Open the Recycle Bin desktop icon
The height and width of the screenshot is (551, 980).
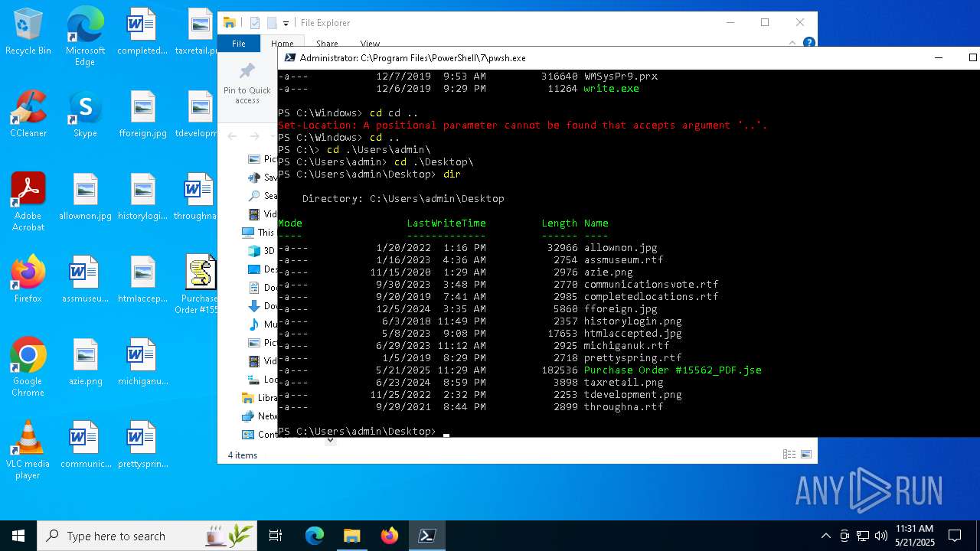pos(28,31)
